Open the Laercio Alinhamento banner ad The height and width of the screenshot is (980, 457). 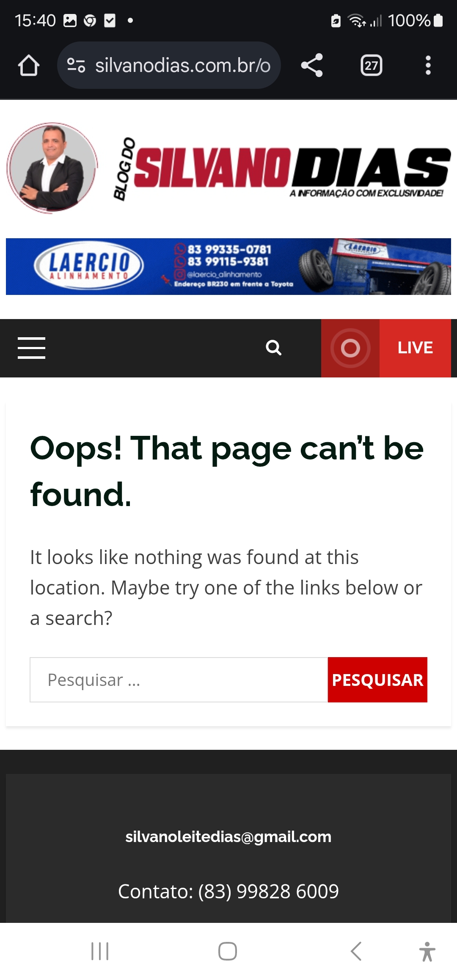tap(228, 267)
